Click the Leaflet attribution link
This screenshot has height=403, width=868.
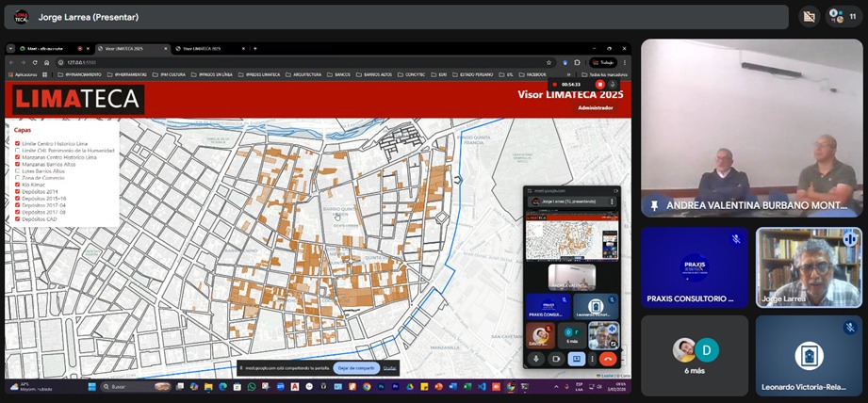606,376
